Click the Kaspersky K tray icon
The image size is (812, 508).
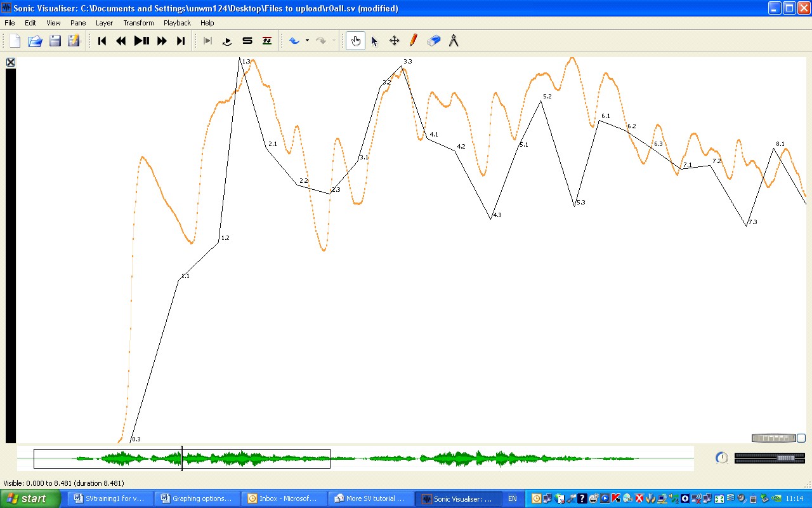[x=616, y=498]
